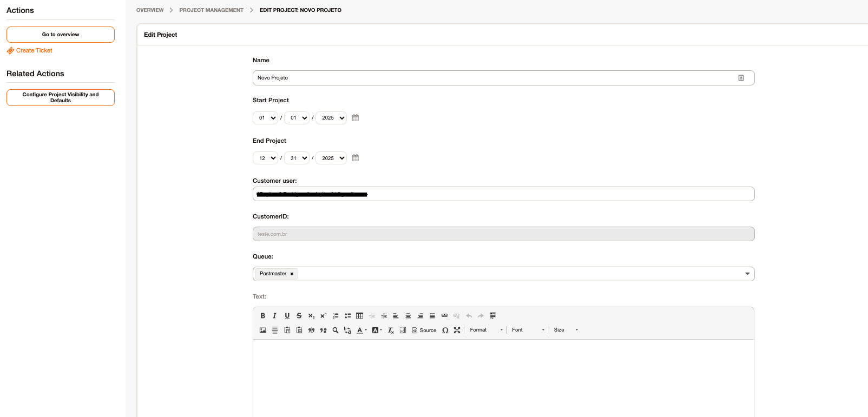Screen dimensions: 868x417
Task: Open background color picker
Action: [377, 330]
